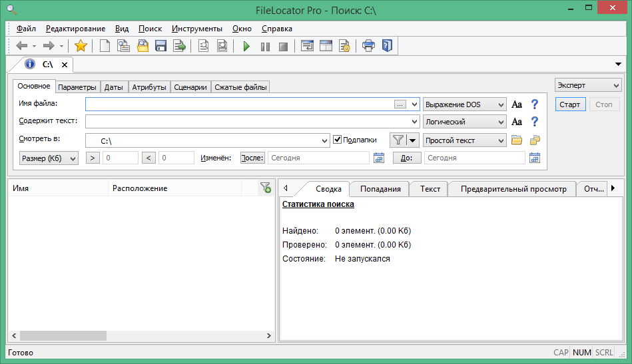Open calendar for До date
Image resolution: width=632 pixels, height=364 pixels.
pyautogui.click(x=535, y=158)
